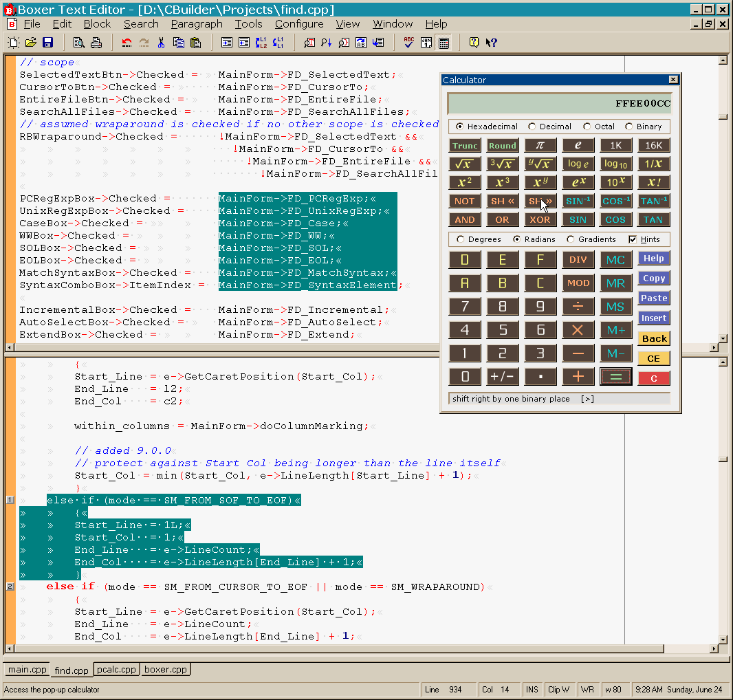Click the Open file folder icon

coord(30,43)
